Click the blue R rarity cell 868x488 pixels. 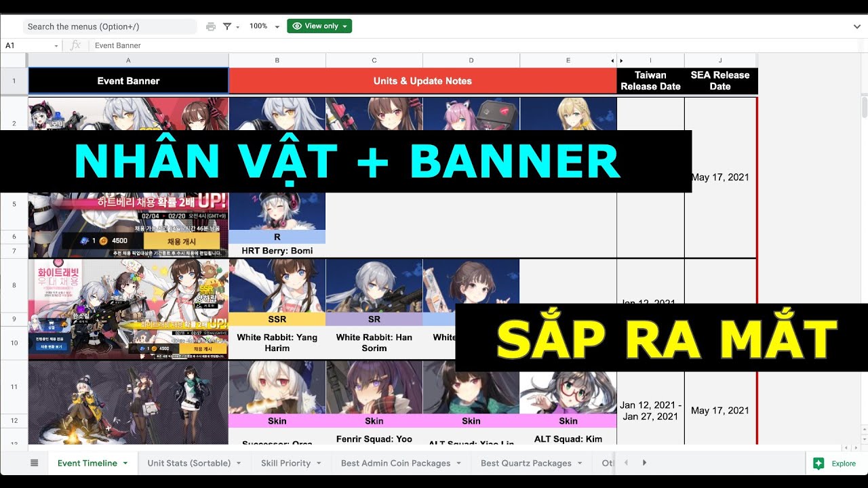tap(277, 237)
